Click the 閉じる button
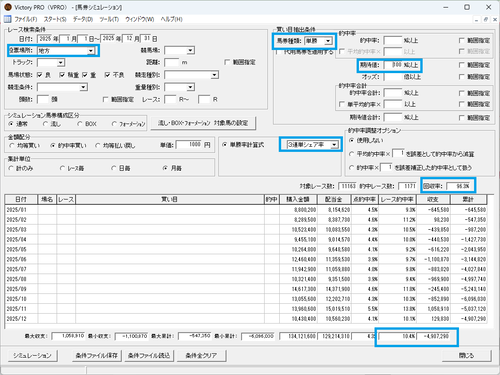Viewport: 500px width, 375px height. click(x=467, y=356)
